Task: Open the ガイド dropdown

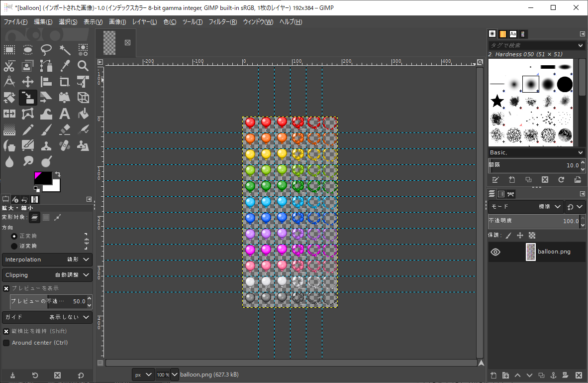Action: (x=47, y=317)
